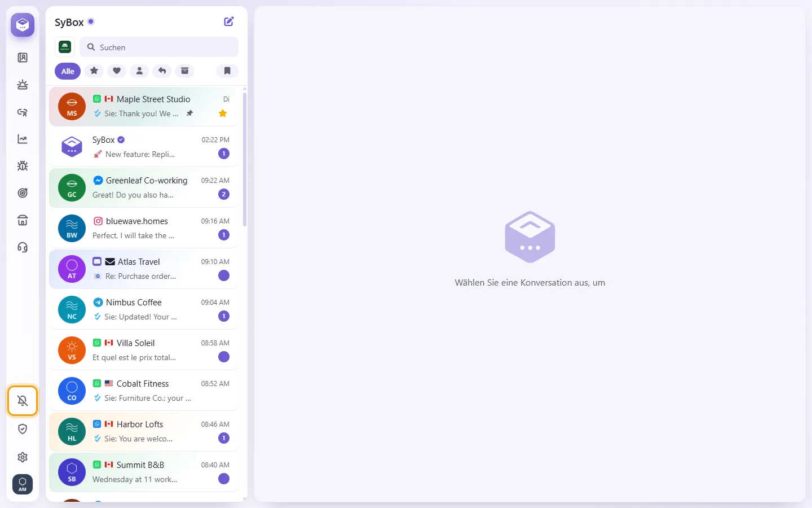The image size is (812, 508).
Task: Open the Atlas Travel conversation
Action: pyautogui.click(x=144, y=269)
